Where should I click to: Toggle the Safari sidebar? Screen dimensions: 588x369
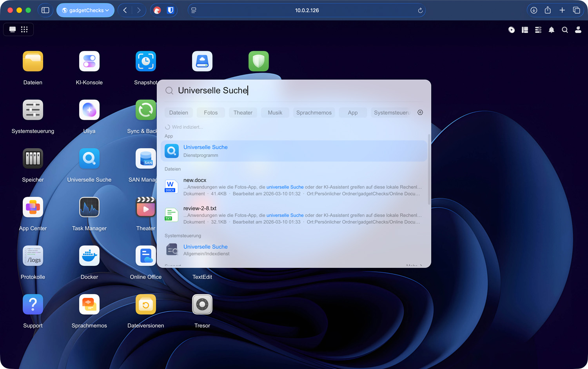pos(45,10)
